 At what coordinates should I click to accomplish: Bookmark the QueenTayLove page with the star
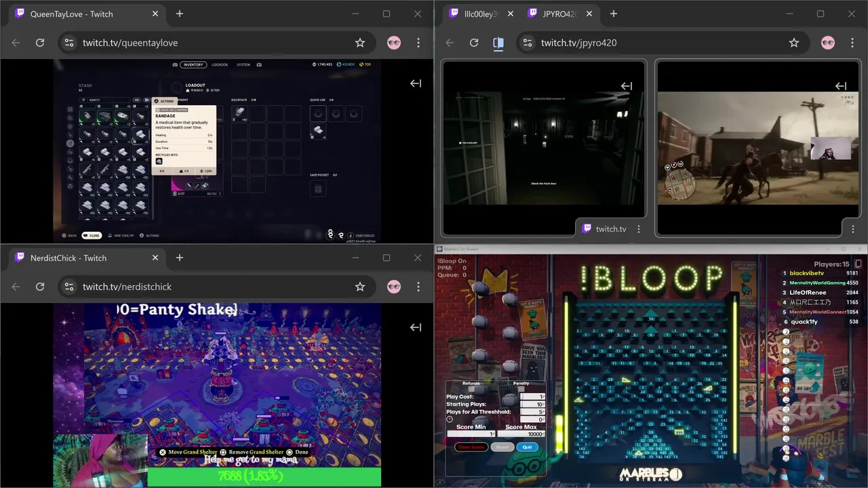[360, 43]
